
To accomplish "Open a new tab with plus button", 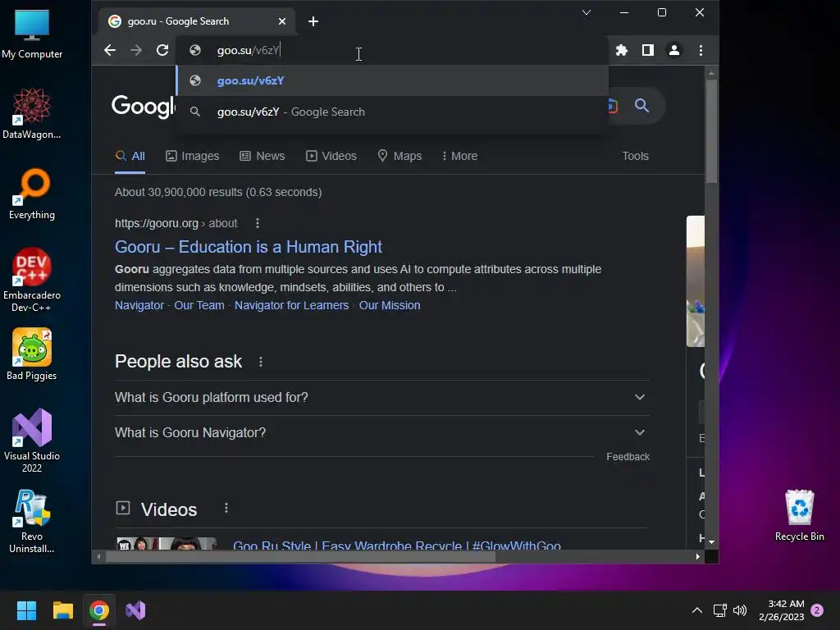I will tap(313, 21).
